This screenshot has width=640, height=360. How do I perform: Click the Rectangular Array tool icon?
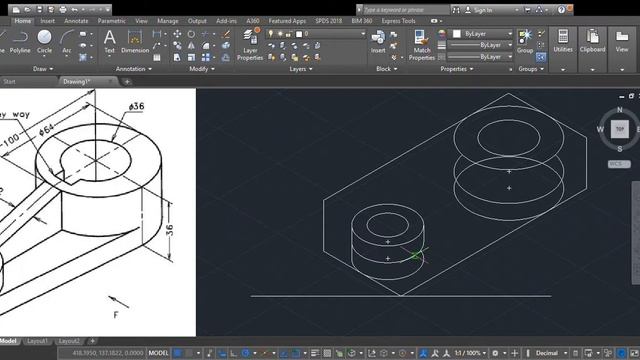pyautogui.click(x=206, y=58)
